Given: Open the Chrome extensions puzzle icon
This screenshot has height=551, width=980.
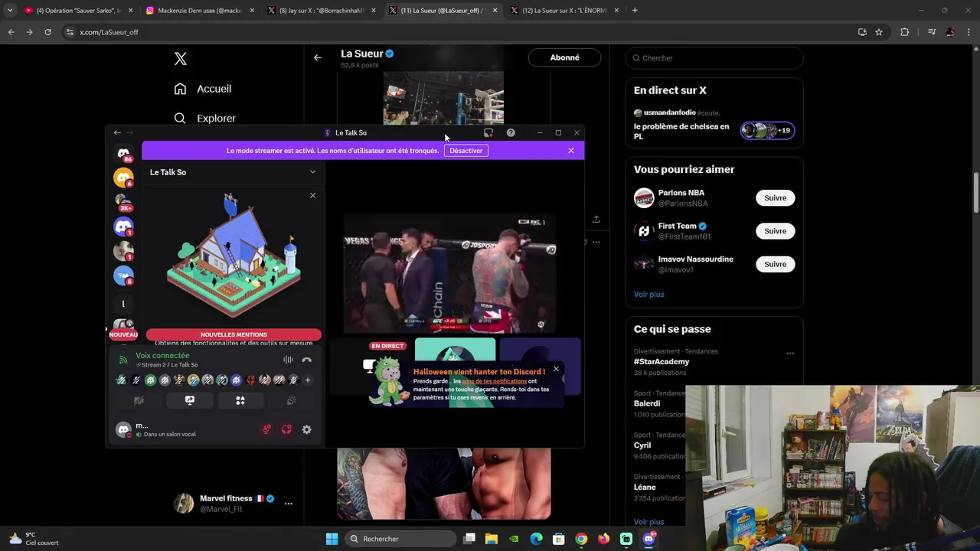Looking at the screenshot, I should point(905,32).
